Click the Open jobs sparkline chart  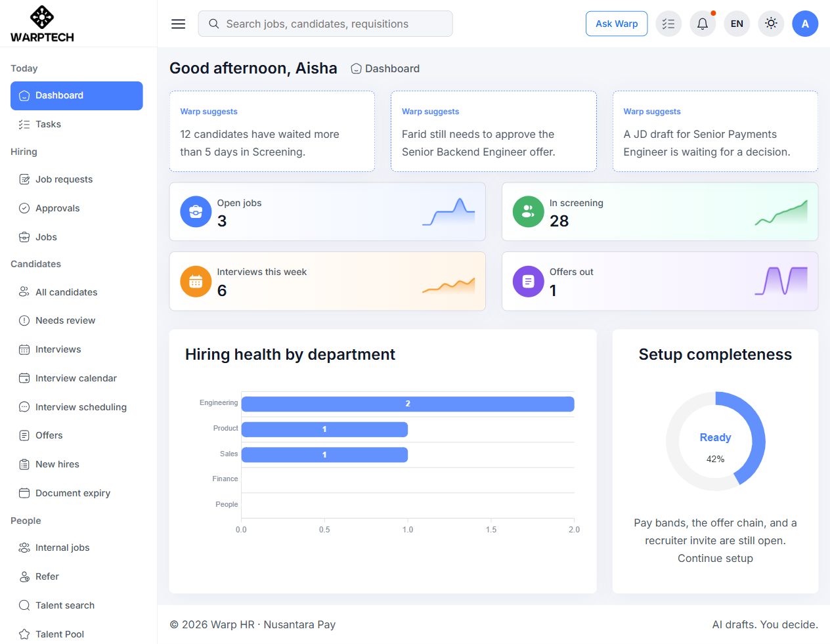(448, 212)
